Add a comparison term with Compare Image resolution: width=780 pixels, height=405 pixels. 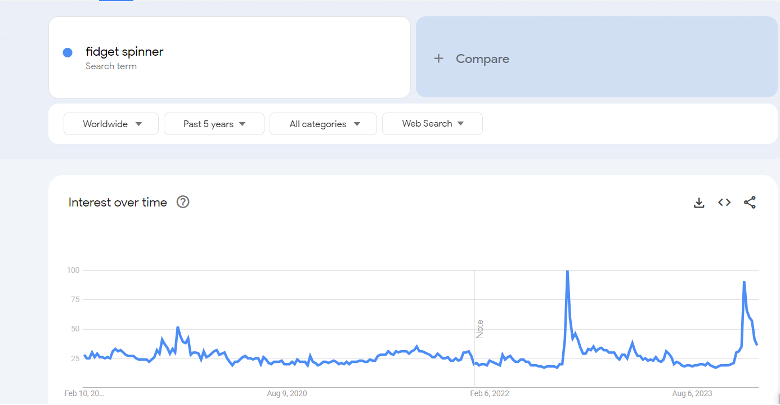(596, 57)
